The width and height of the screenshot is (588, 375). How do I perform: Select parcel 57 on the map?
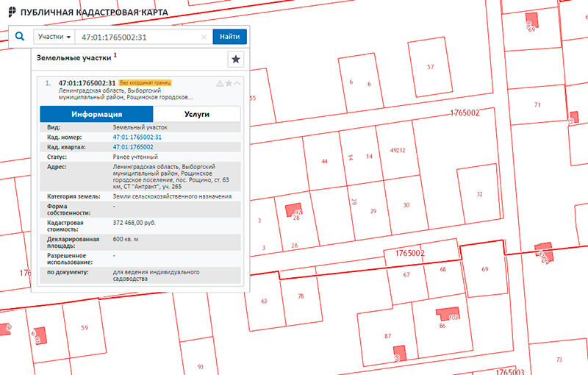click(430, 67)
